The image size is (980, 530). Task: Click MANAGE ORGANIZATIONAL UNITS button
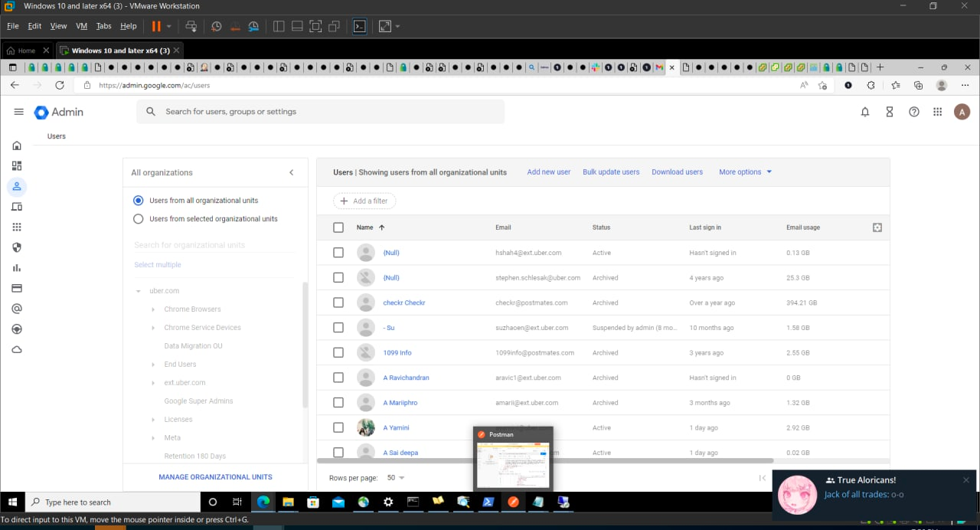(x=215, y=476)
